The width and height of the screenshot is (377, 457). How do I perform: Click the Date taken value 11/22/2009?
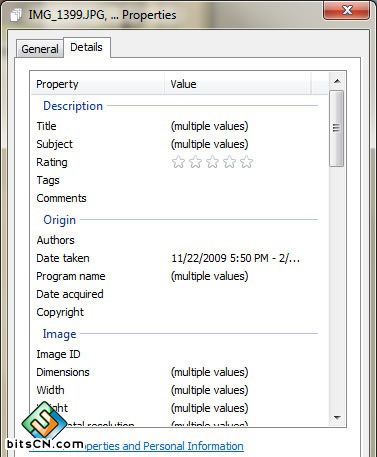tap(236, 258)
